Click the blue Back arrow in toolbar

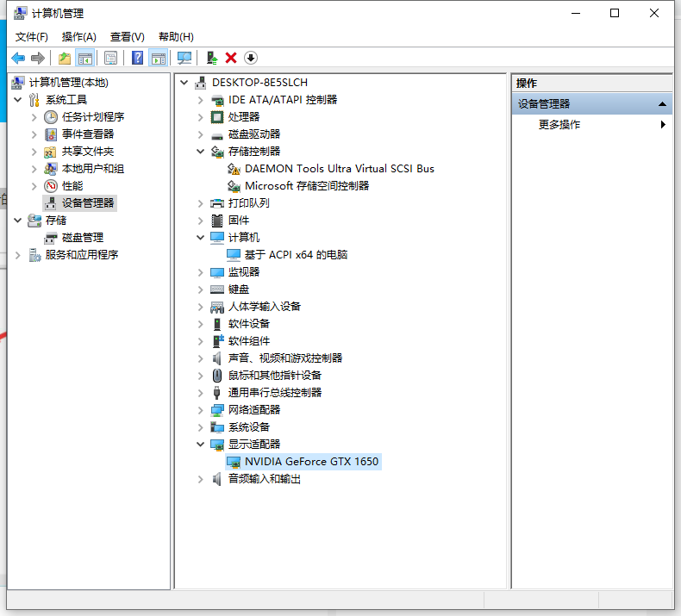point(18,58)
